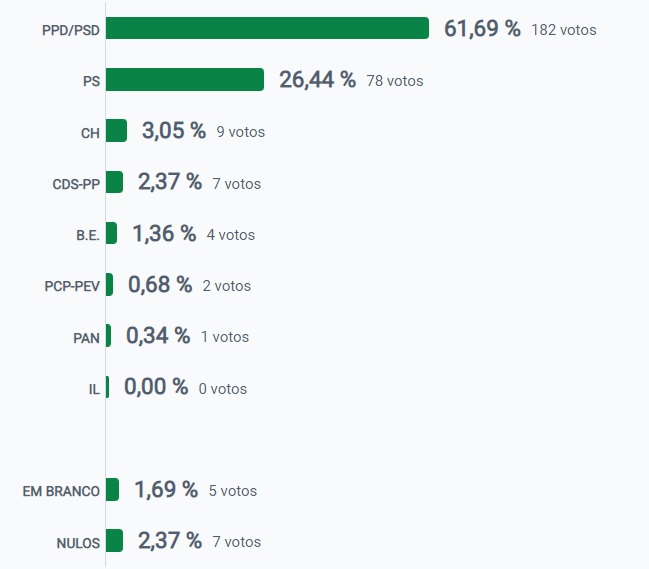Click the IL party label
The height and width of the screenshot is (569, 649).
[94, 389]
